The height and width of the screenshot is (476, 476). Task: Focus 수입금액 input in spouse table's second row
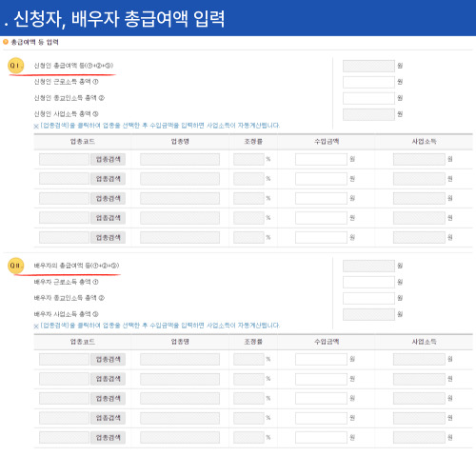coord(321,379)
